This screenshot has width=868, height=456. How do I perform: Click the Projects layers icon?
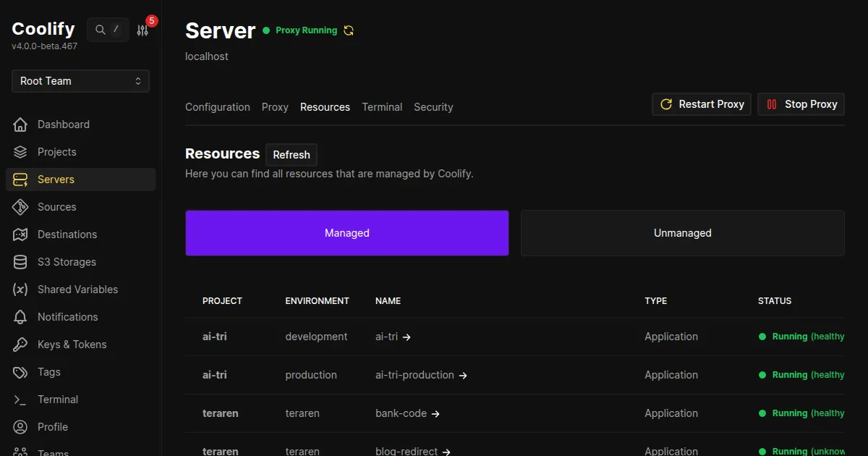coord(21,152)
